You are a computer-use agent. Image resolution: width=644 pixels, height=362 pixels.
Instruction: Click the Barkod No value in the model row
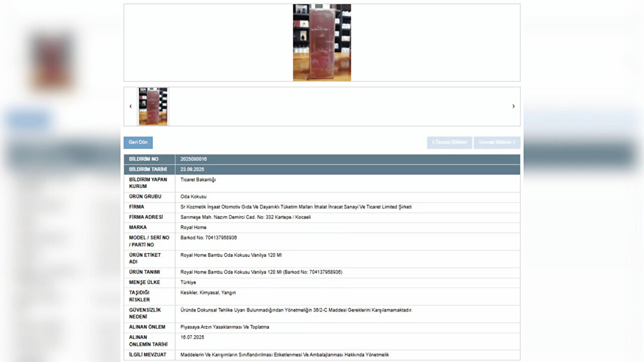209,238
